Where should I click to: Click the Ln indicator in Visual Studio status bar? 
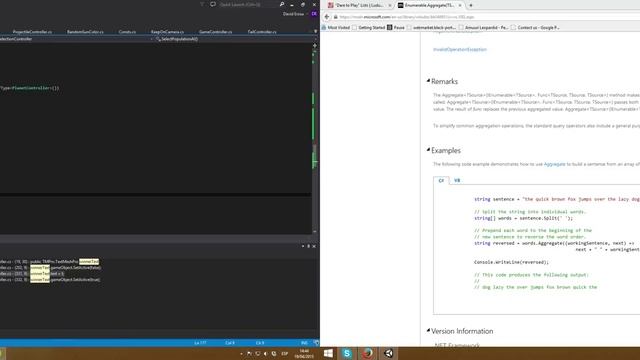coord(200,343)
